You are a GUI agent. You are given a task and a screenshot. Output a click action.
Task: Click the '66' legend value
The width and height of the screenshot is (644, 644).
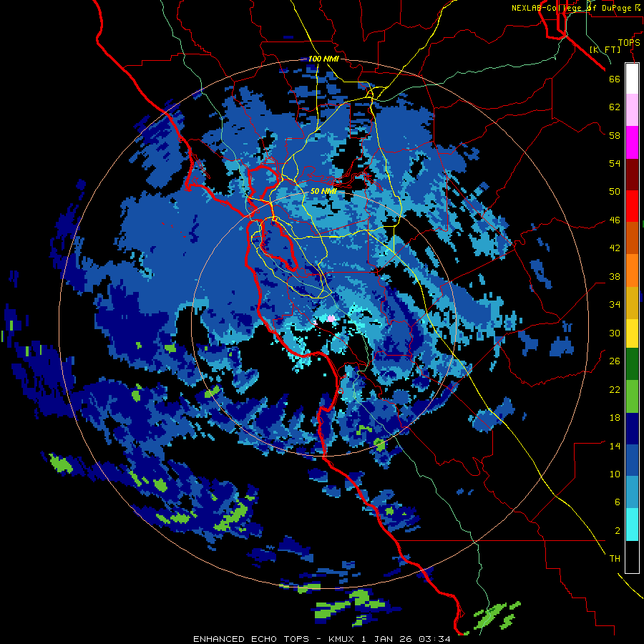615,79
